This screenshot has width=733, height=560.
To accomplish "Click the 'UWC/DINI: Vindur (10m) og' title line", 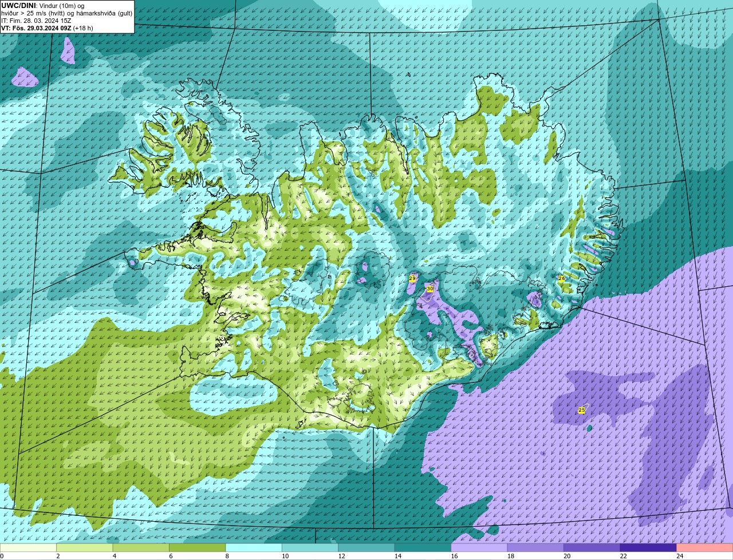I will (42, 6).
